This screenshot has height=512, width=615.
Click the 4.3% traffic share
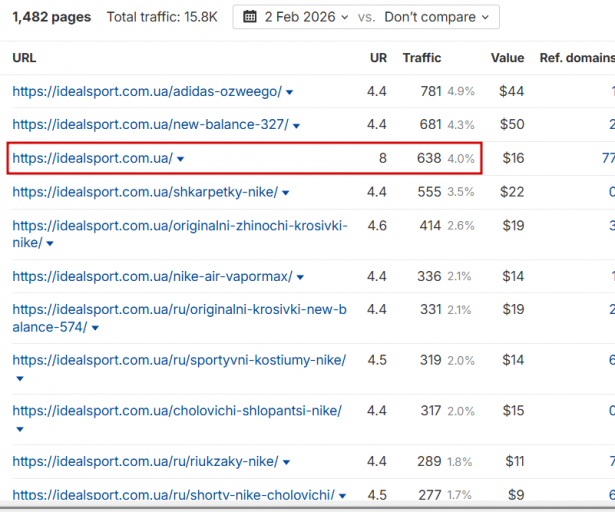tap(461, 125)
